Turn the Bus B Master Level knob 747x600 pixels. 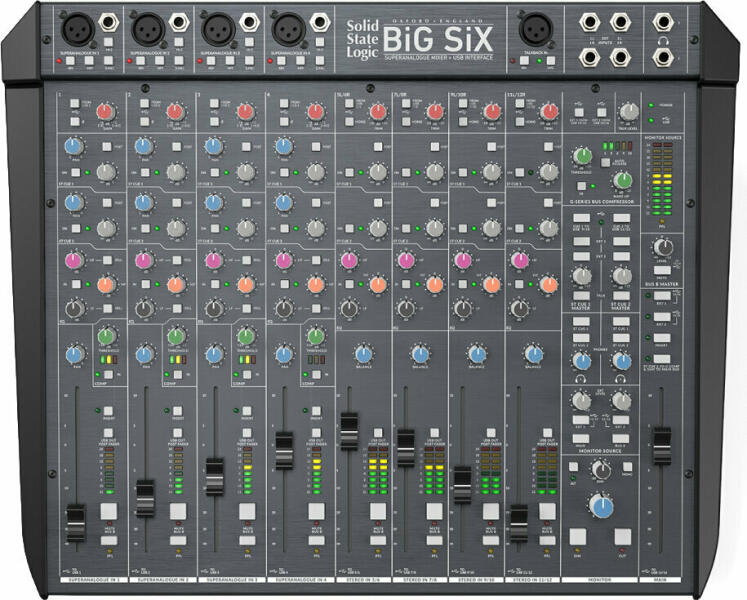(662, 248)
